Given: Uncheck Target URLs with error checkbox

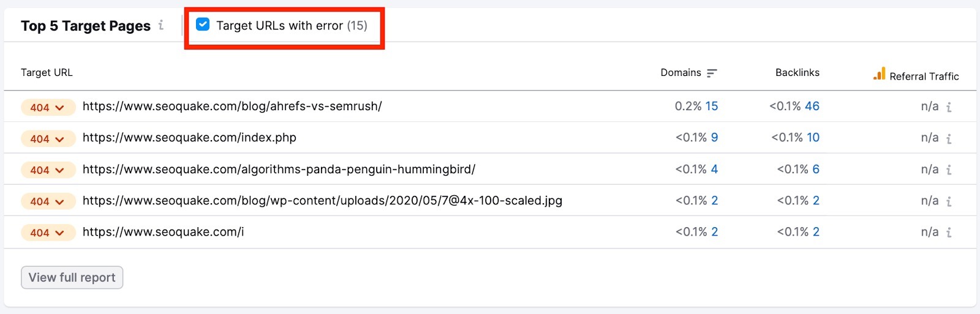Looking at the screenshot, I should click(203, 24).
